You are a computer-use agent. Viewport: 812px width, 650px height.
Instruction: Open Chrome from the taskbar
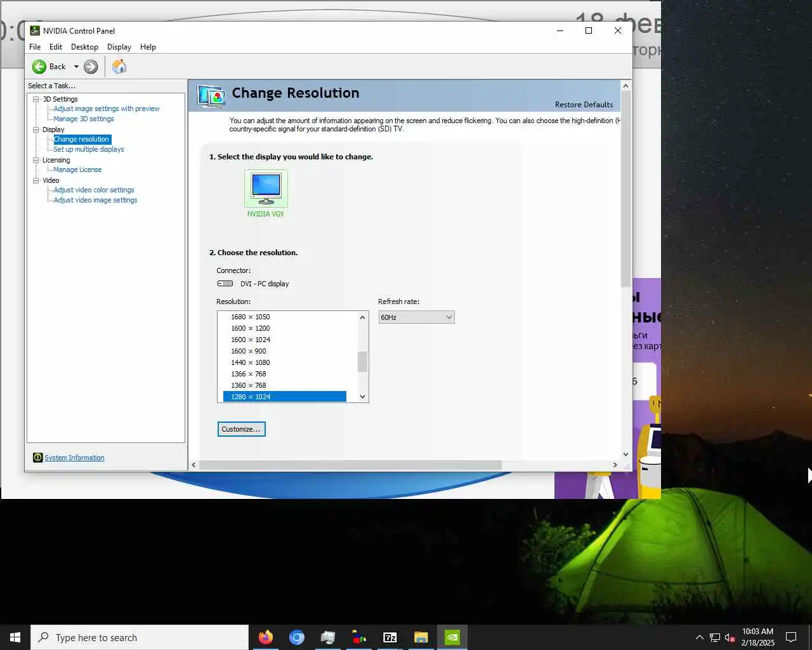[297, 637]
